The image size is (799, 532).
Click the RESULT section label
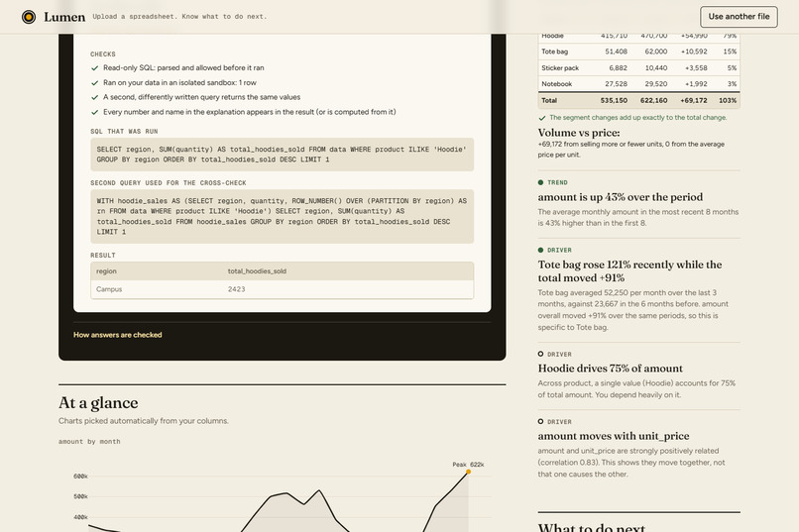pos(103,255)
